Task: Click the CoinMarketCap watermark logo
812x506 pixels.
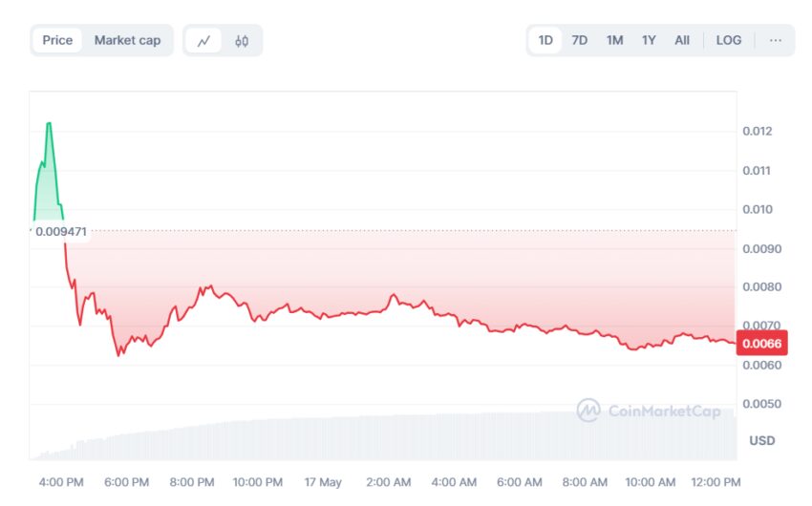Action: click(650, 411)
